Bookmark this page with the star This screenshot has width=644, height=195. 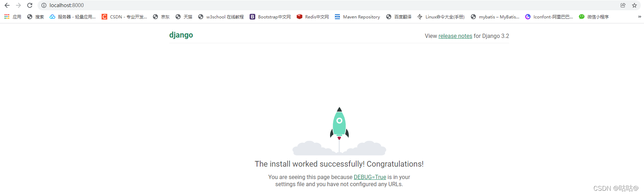coord(634,5)
